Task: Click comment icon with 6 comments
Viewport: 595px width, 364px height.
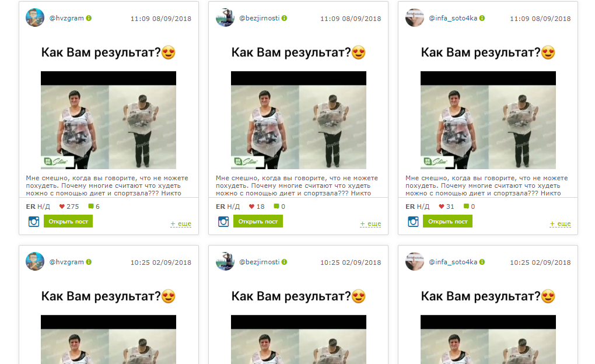Action: (x=90, y=206)
